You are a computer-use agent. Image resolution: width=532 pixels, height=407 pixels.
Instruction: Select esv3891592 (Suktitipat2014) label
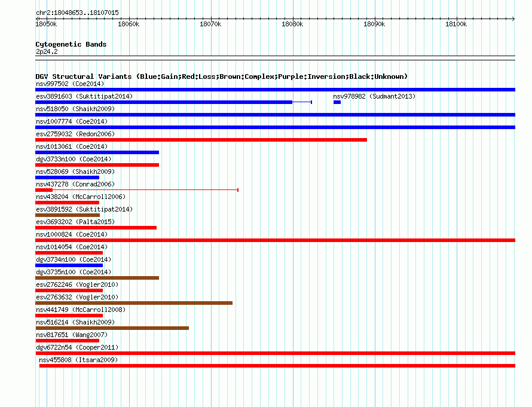[x=84, y=209]
